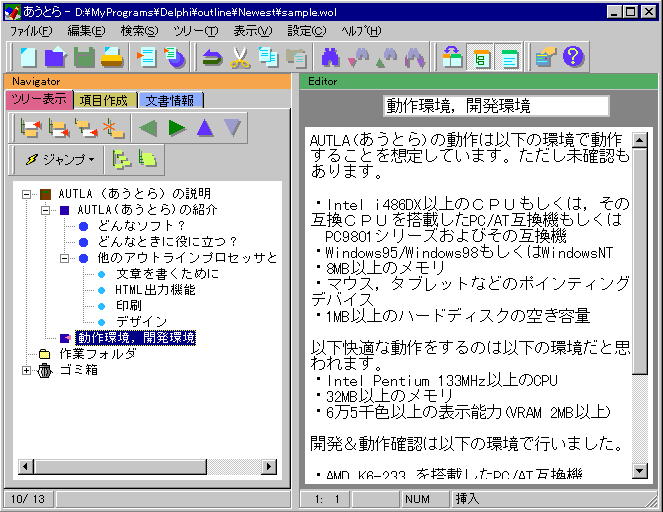Move item down with purple down arrow
This screenshot has width=663, height=512.
point(233,128)
